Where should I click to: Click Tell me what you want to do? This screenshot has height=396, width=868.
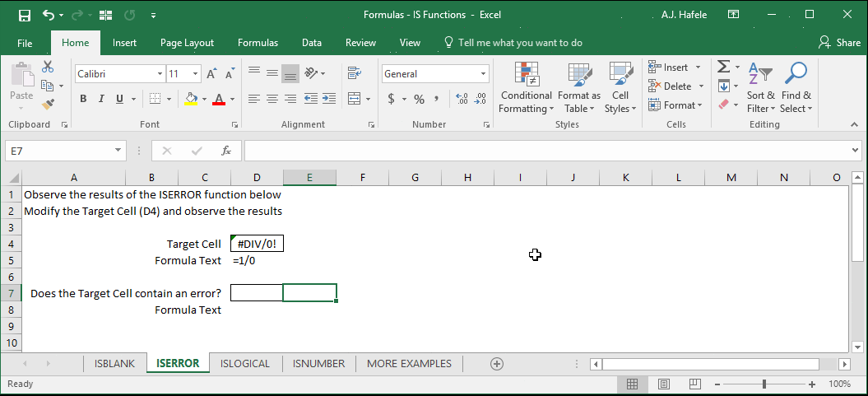513,43
